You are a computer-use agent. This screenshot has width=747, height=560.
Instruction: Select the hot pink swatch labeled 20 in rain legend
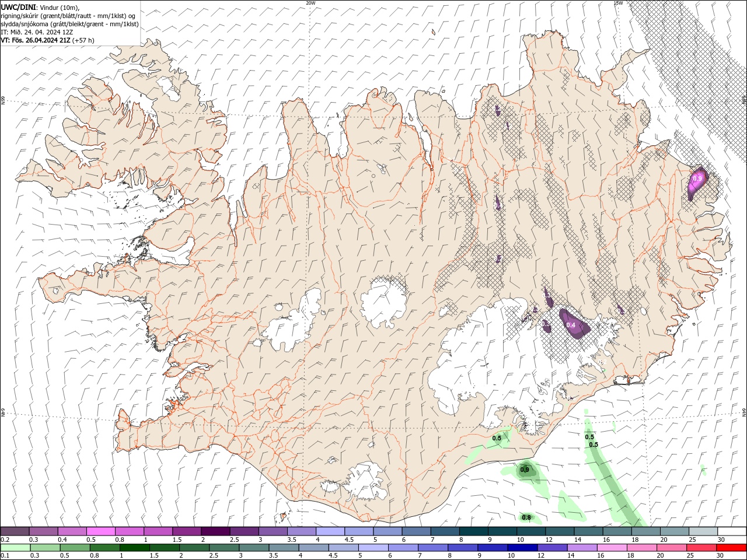coord(671,548)
